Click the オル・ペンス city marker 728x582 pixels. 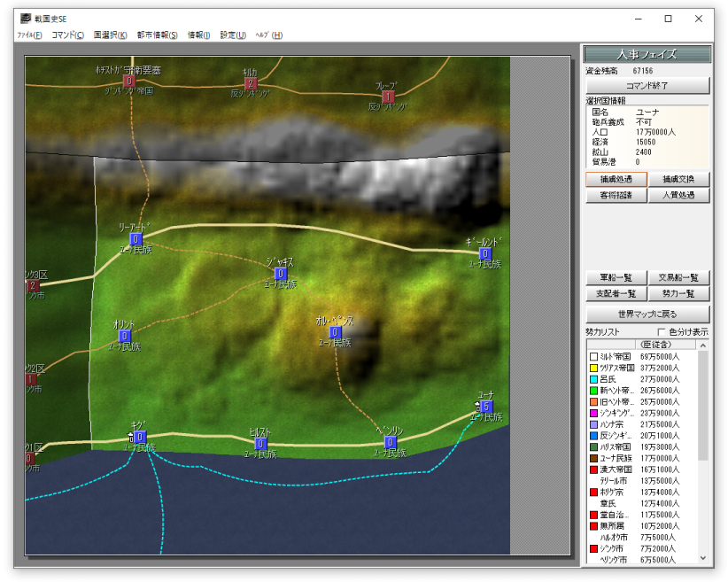335,332
